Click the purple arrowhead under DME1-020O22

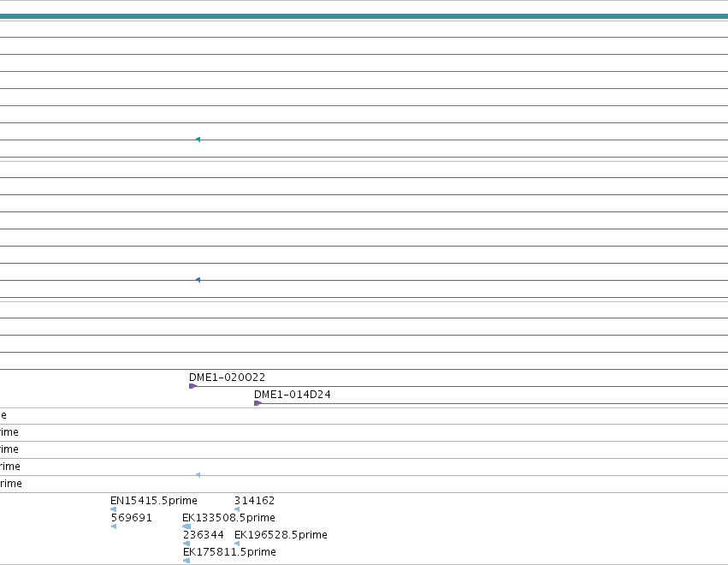(193, 386)
